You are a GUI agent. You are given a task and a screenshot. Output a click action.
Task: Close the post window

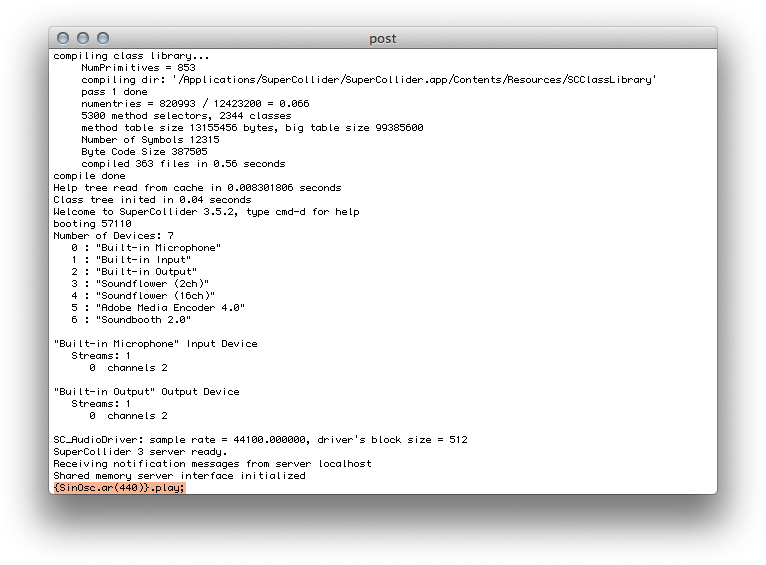[63, 38]
